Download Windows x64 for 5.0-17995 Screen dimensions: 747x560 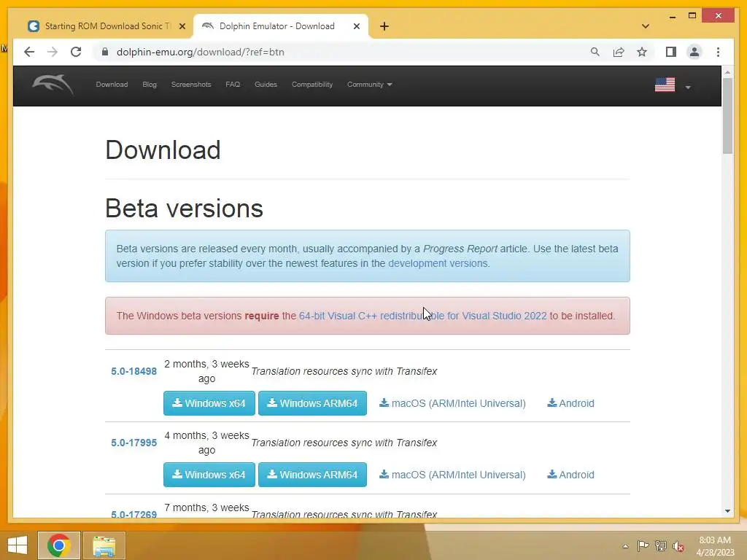pos(209,475)
